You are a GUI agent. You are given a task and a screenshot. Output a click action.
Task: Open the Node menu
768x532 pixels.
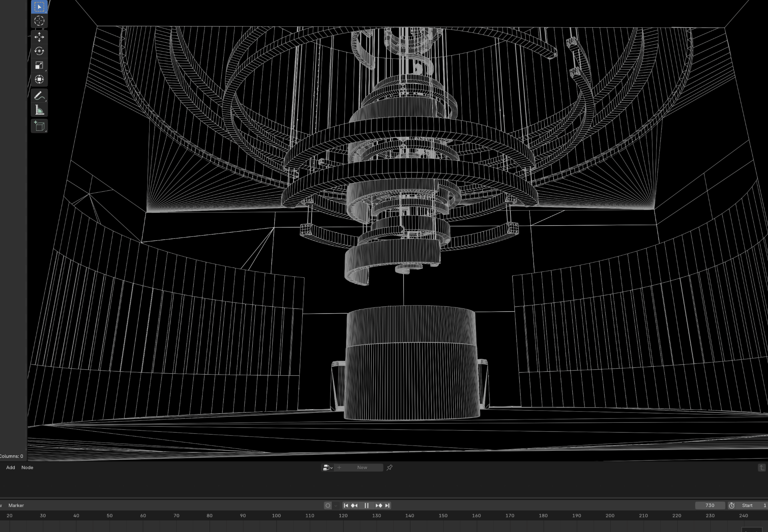pyautogui.click(x=27, y=467)
